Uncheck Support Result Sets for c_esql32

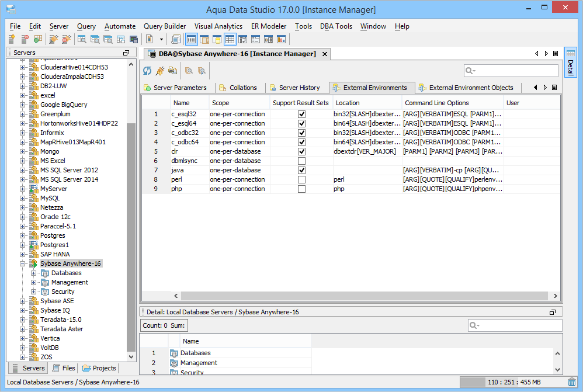[301, 114]
